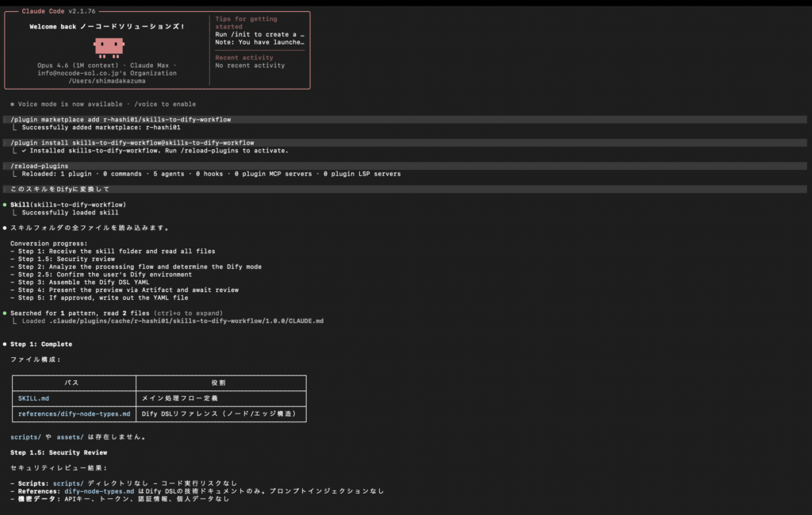The image size is (812, 515).
Task: Click the pink Claude mascot icon
Action: (x=109, y=47)
